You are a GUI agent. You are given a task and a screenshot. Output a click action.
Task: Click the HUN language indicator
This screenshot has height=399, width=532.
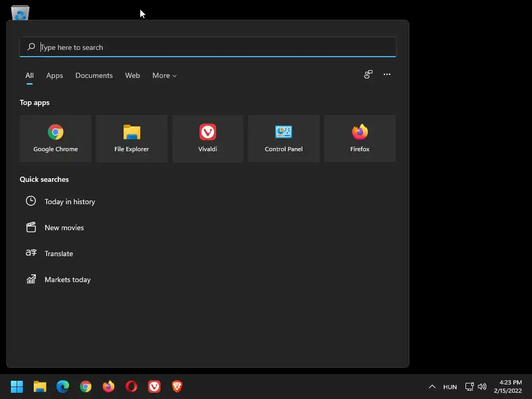point(450,387)
